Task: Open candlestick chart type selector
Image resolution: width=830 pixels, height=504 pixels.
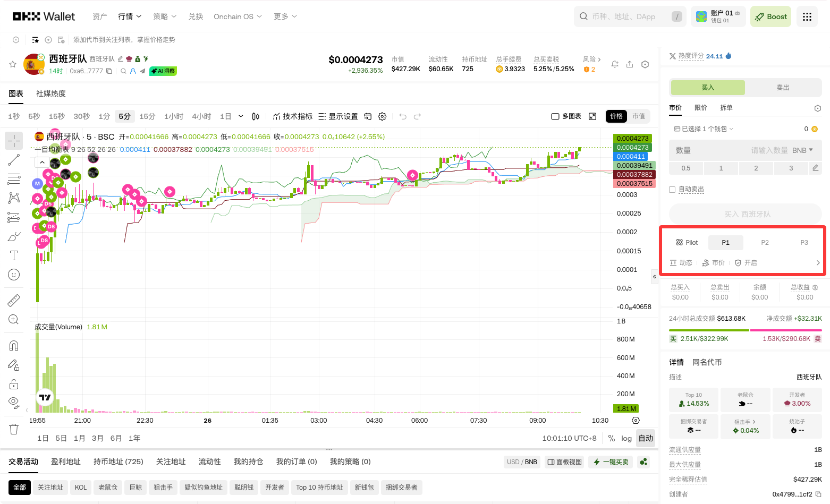Action: point(256,116)
